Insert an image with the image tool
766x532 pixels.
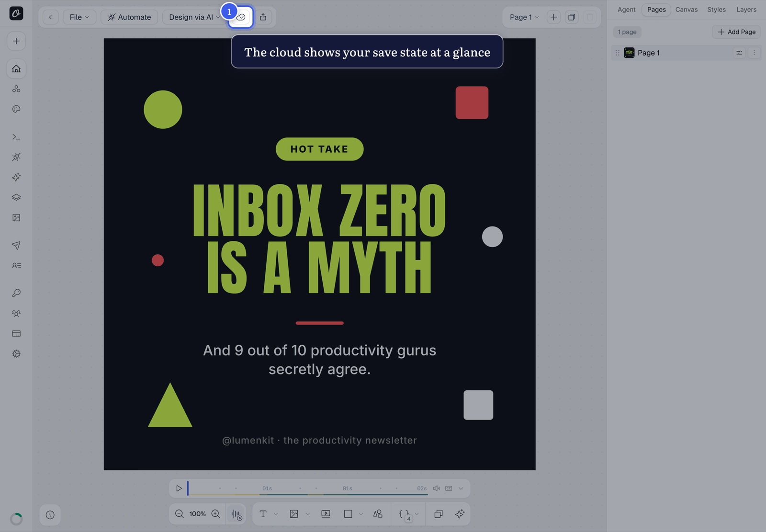[294, 514]
